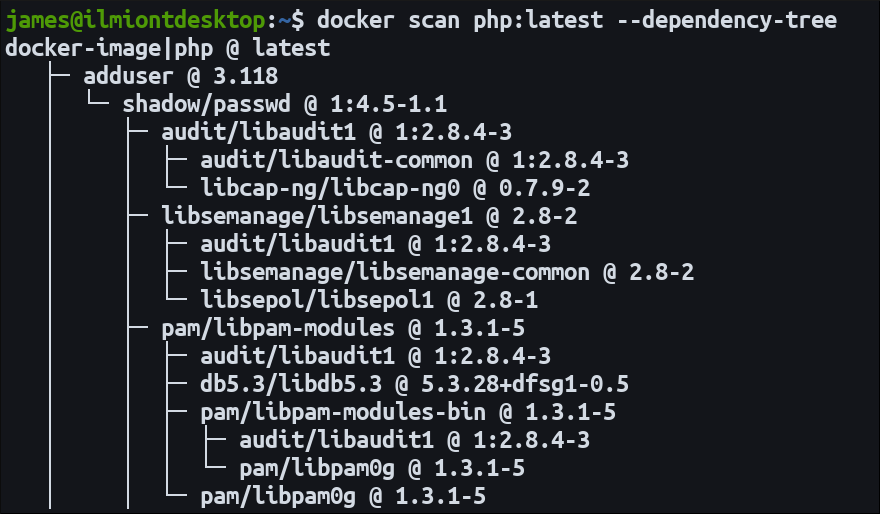
Task: Click shadow/passwd @ 1:4.5-1.1 entry
Action: pos(284,104)
